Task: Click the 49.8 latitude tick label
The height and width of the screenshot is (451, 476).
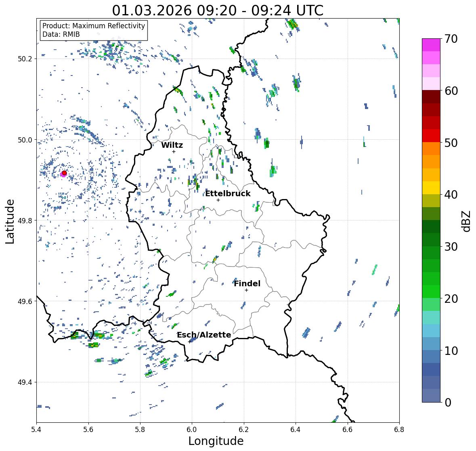Action: [x=25, y=220]
